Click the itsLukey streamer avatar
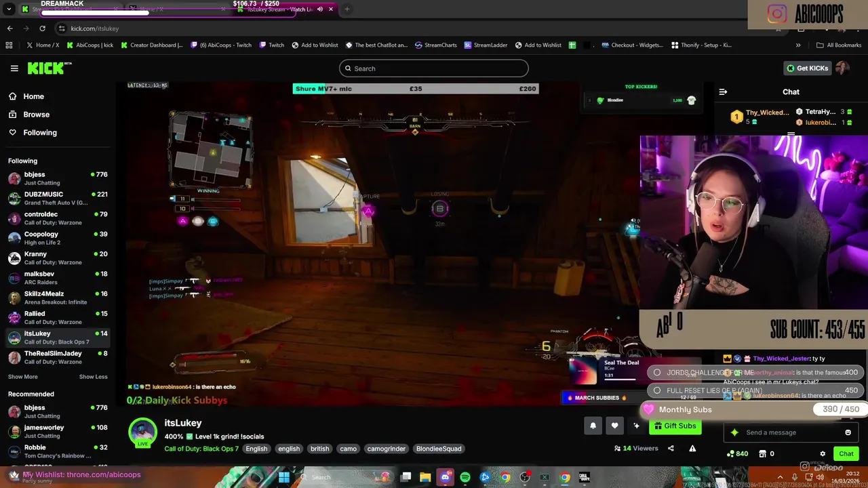The image size is (868, 488). pyautogui.click(x=142, y=432)
